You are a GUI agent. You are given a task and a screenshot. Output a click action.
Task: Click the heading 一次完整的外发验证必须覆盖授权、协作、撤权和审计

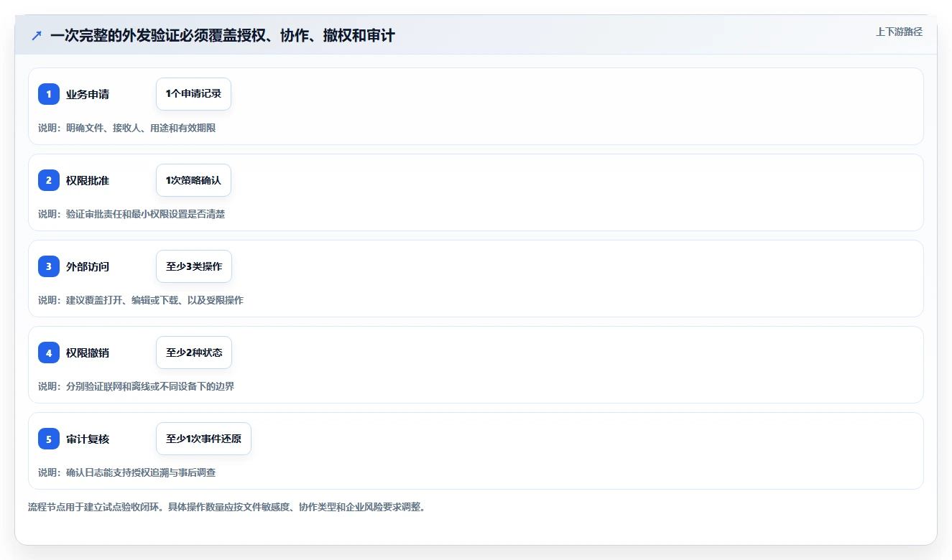[x=223, y=35]
